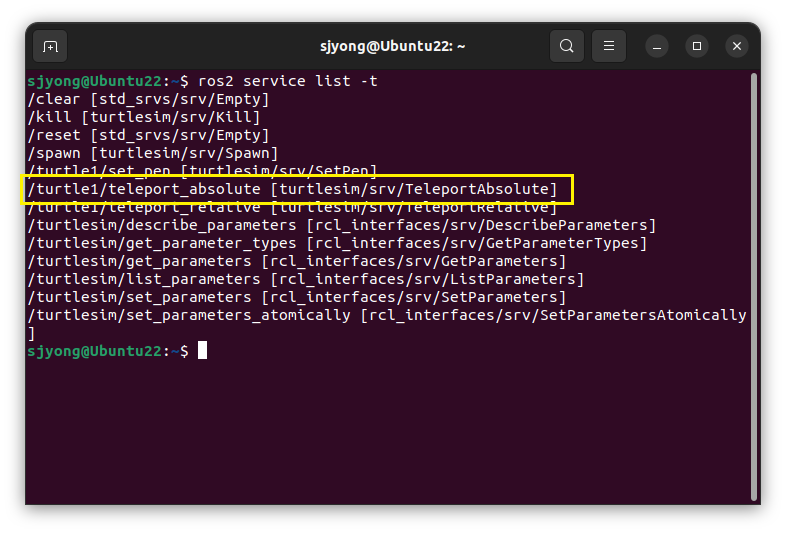Open the hamburger menu
This screenshot has width=786, height=533.
pos(609,46)
